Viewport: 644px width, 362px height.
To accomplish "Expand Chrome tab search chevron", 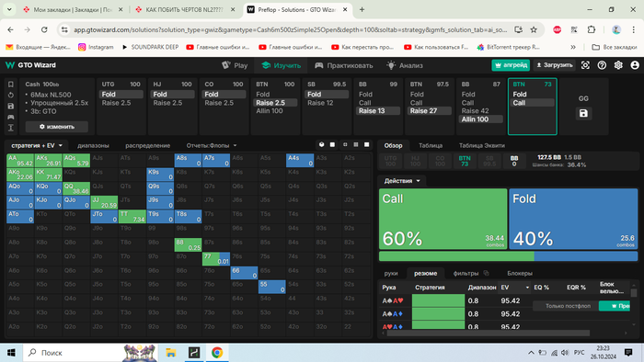I will click(9, 9).
